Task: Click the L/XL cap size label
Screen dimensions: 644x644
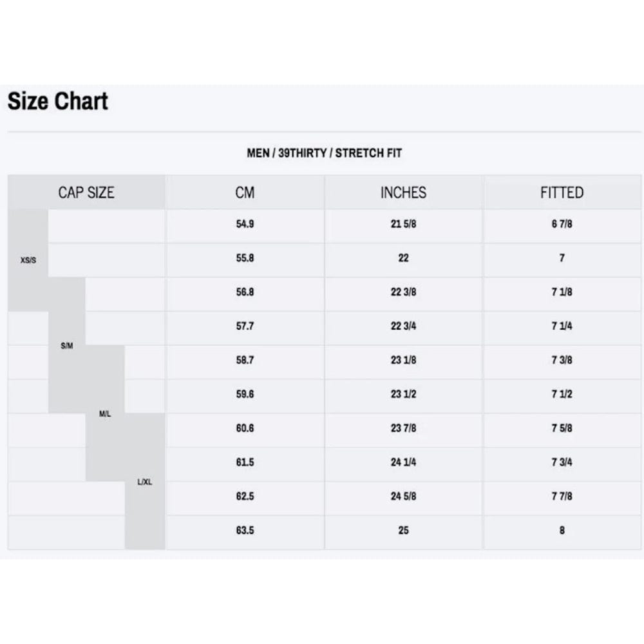Action: (145, 482)
